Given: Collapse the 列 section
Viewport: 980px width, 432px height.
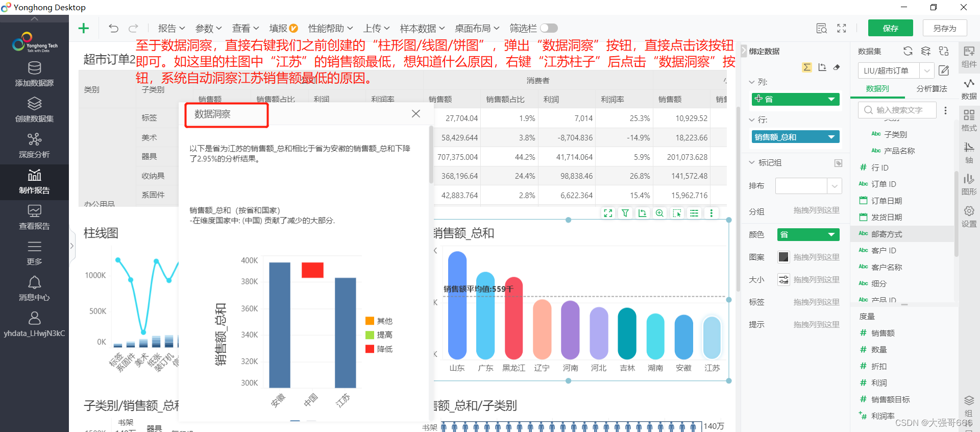Looking at the screenshot, I should [752, 82].
